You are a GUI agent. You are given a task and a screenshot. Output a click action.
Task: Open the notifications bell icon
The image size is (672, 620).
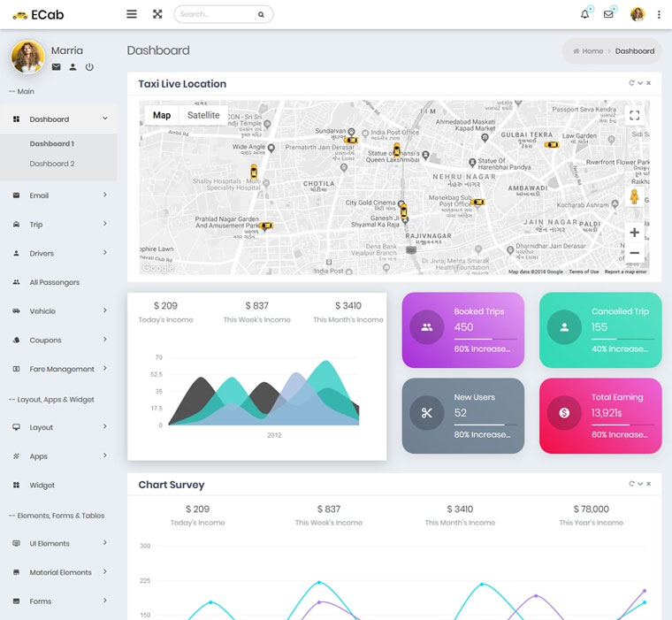point(584,14)
